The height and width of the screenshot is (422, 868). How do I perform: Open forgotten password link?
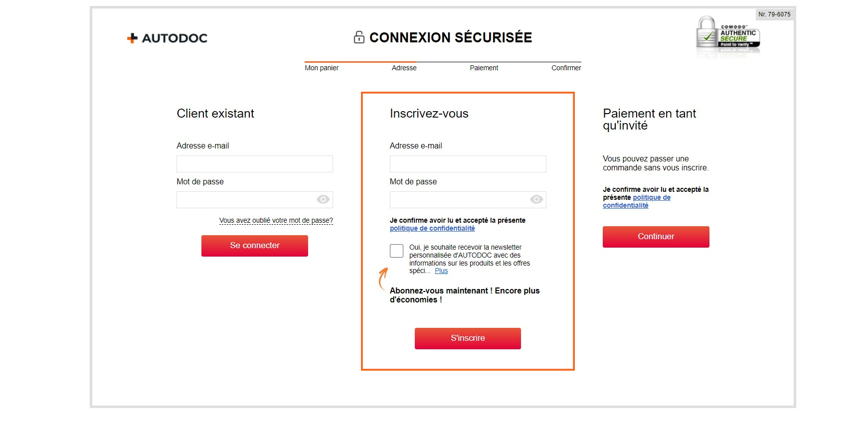(276, 220)
